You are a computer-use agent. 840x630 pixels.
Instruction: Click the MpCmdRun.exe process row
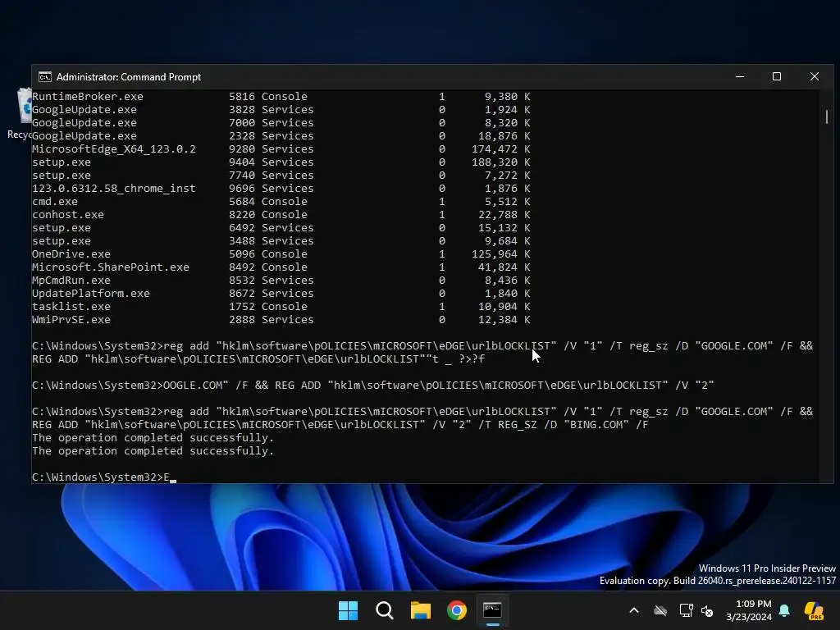[x=281, y=281]
